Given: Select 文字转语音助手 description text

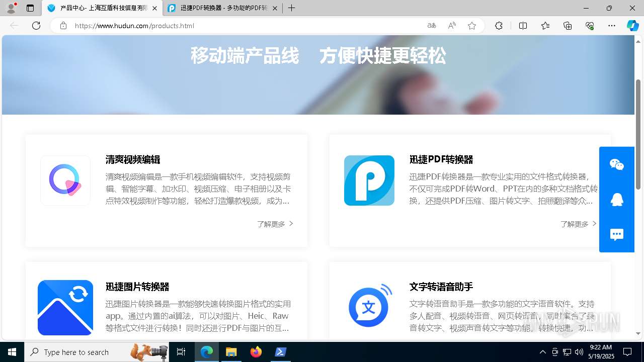Looking at the screenshot, I should 503,316.
